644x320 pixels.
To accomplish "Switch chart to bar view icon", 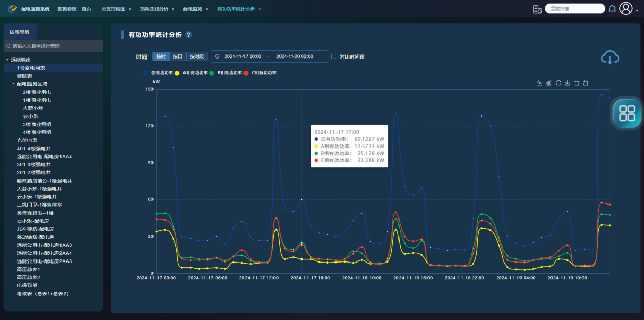I will pos(549,83).
